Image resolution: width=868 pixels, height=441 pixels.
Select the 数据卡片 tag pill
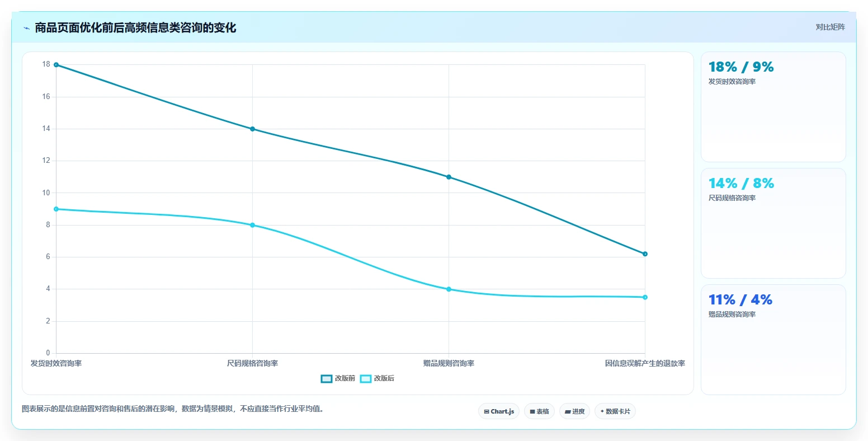click(615, 411)
